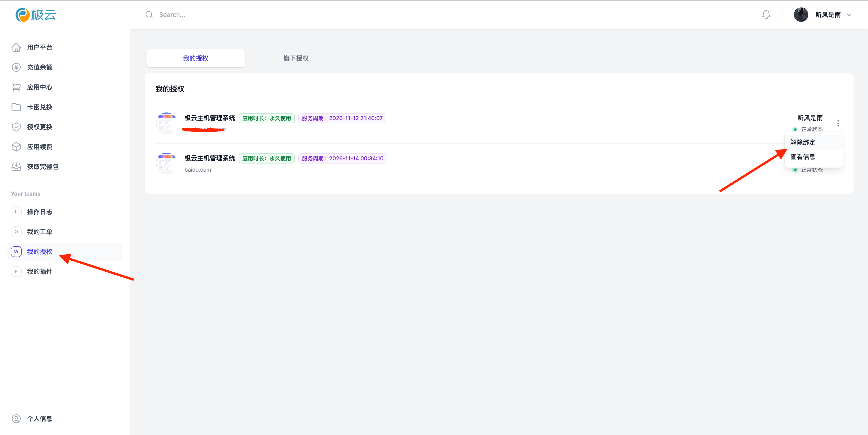Choose 解除绑定 from the context menu

[x=803, y=143]
